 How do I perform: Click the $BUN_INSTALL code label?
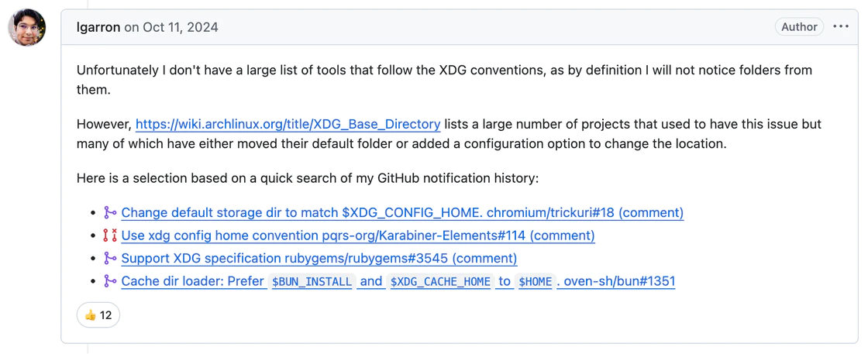coord(312,282)
